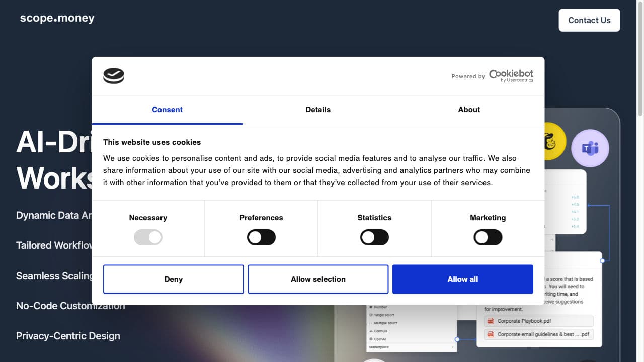Click 'This website uses cookies' heading
The height and width of the screenshot is (362, 644).
point(152,142)
